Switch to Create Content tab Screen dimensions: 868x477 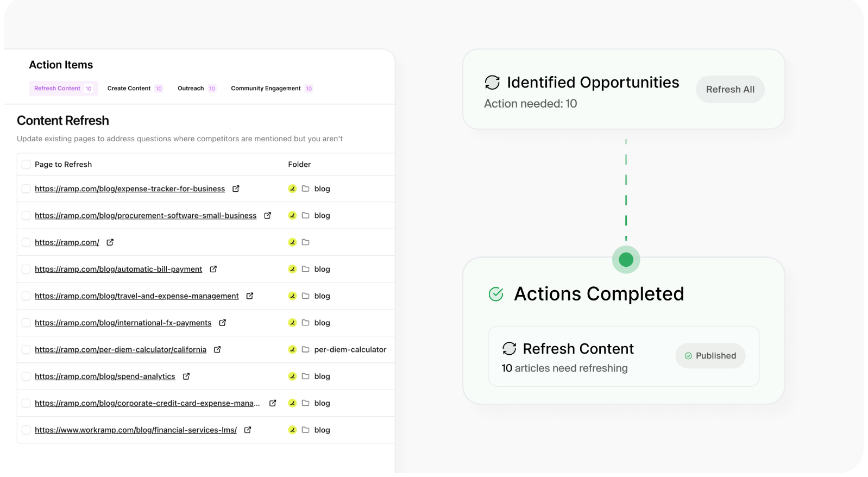[135, 88]
